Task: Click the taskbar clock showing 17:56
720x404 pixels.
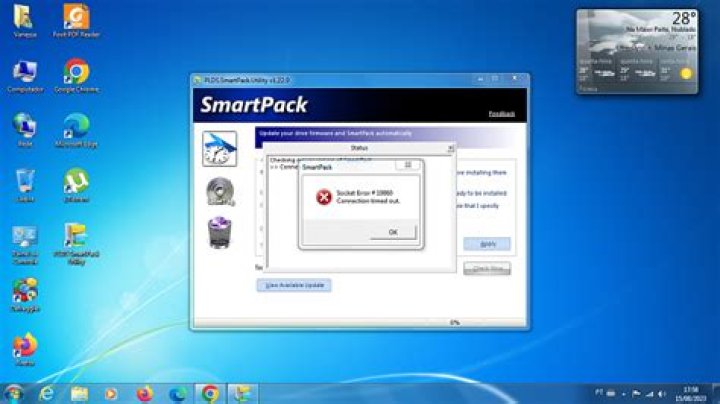Action: pyautogui.click(x=690, y=393)
